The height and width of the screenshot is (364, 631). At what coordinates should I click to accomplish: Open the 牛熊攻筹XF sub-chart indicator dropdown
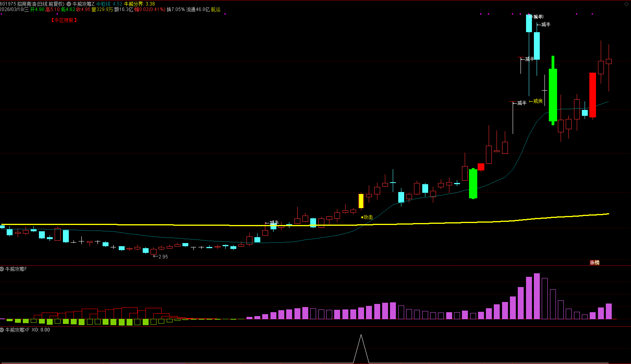coord(2,330)
